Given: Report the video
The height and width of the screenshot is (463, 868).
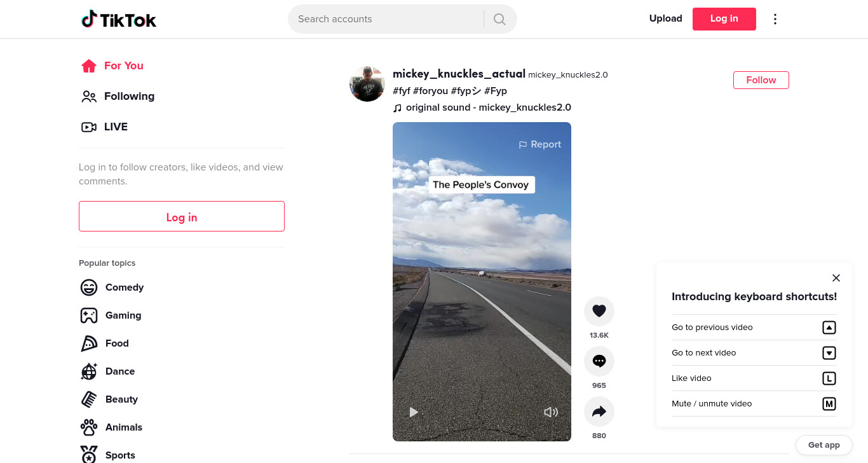Looking at the screenshot, I should point(539,144).
